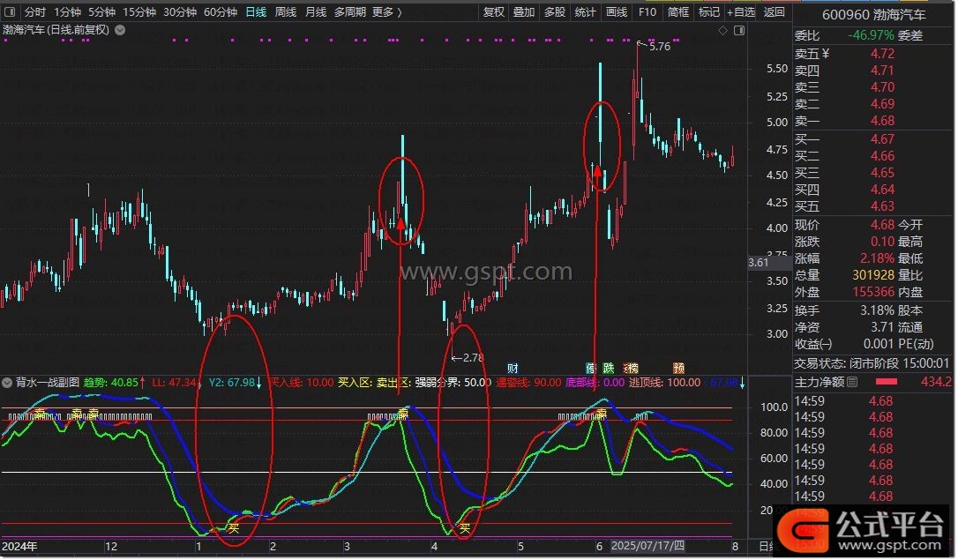Click the 600960 渤海汽车 stock title
This screenshot has height=560, width=958.
[873, 15]
